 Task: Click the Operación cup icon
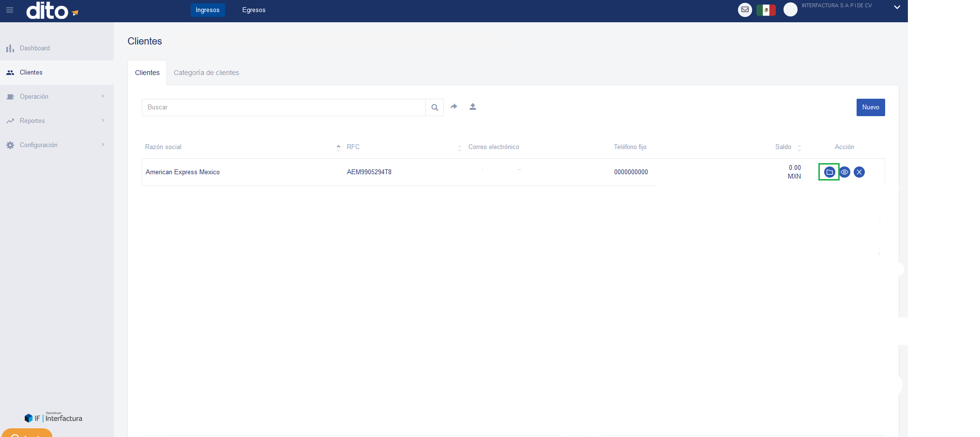pyautogui.click(x=10, y=97)
